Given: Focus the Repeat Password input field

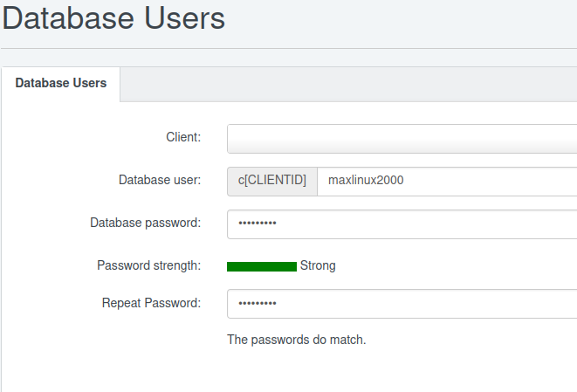Looking at the screenshot, I should (x=402, y=304).
